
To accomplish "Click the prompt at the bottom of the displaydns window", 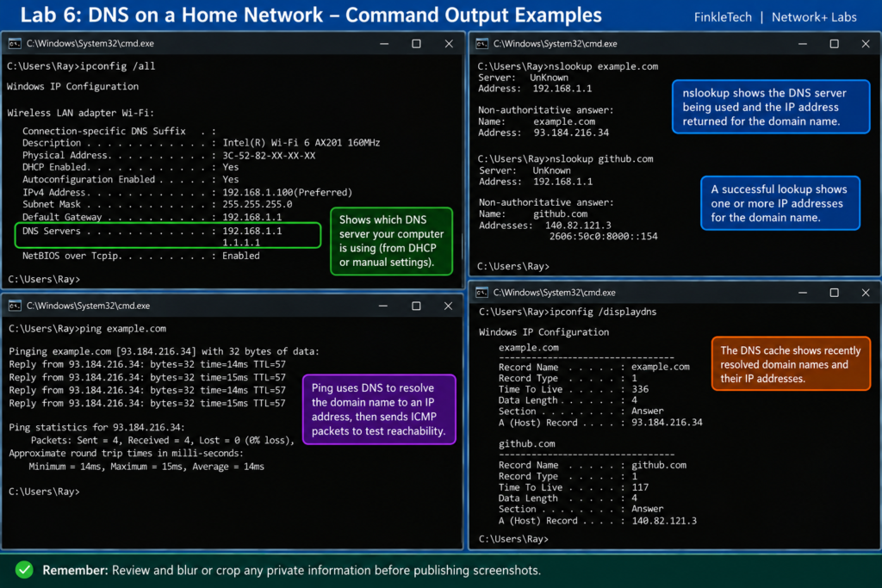I will [x=513, y=539].
